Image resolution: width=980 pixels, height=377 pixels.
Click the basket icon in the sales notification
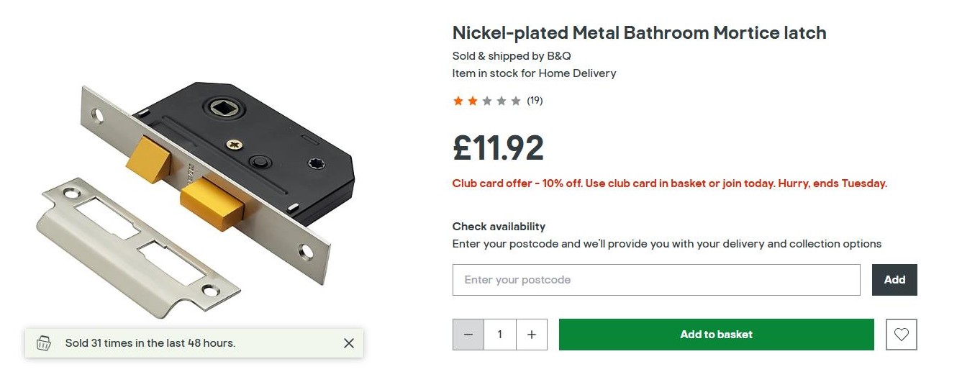click(44, 343)
